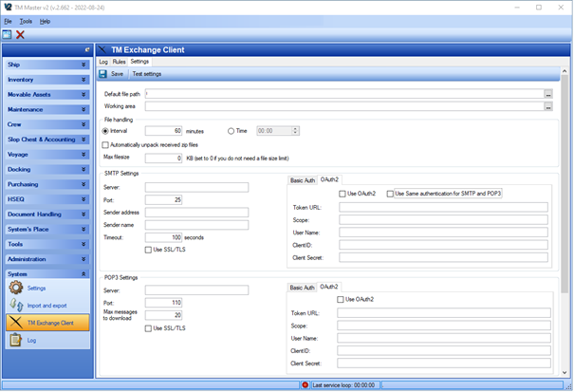Viewport: 574px width, 392px height.
Task: Open Import and export arrows icon
Action: point(16,305)
